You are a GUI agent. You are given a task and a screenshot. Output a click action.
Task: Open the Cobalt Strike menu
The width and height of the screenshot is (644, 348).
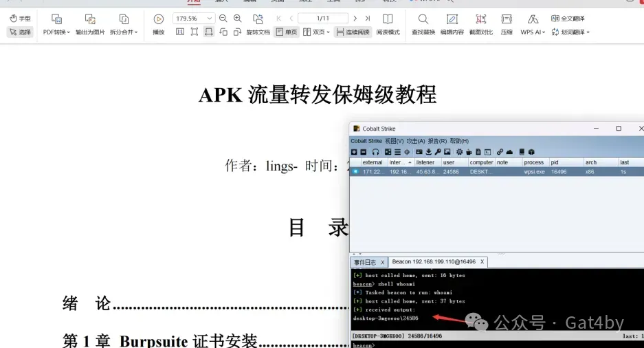tap(366, 141)
